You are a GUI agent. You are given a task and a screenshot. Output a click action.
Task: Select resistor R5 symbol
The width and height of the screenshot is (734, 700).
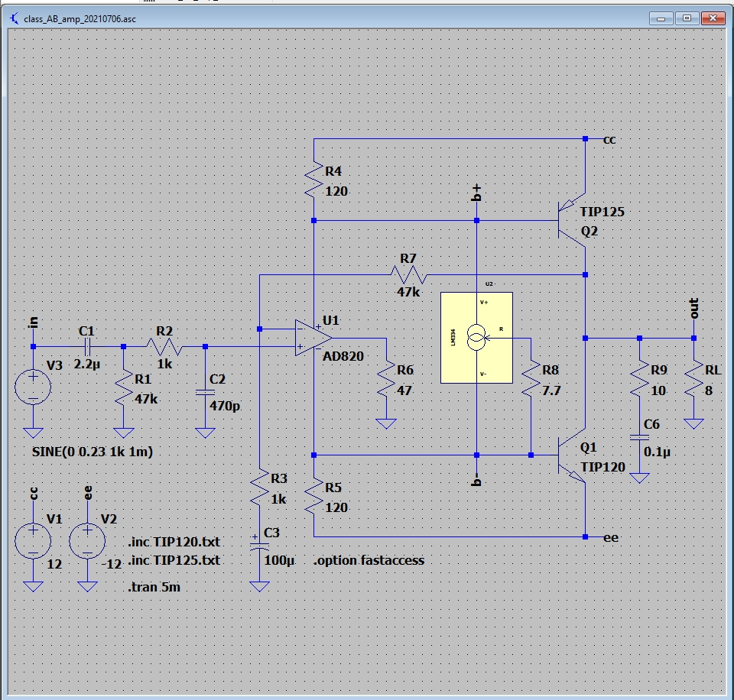(x=313, y=496)
